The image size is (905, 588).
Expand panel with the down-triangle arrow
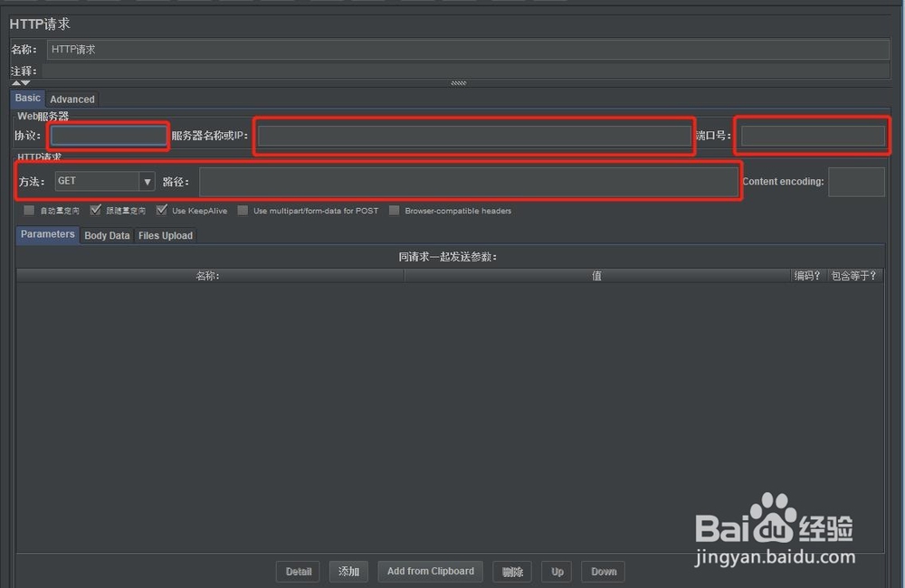click(x=25, y=83)
